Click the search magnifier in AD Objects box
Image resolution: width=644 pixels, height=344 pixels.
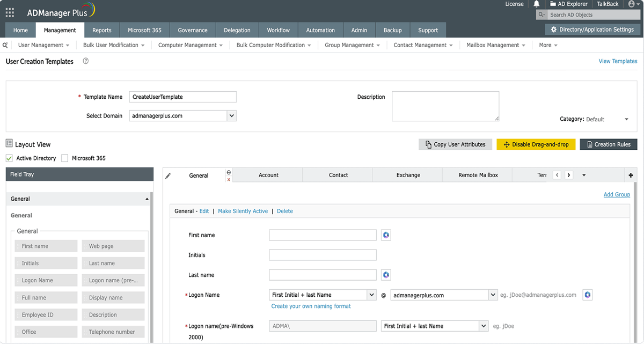coord(542,15)
